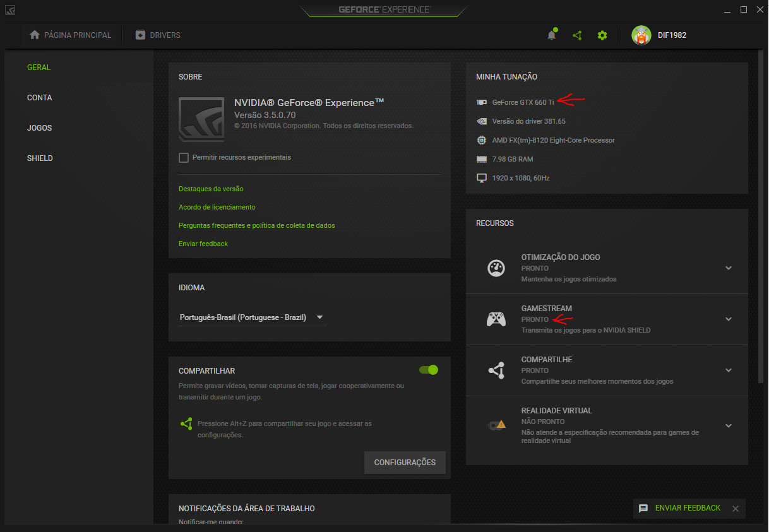Click 1920 x 1080, 60Hz text

tap(521, 178)
